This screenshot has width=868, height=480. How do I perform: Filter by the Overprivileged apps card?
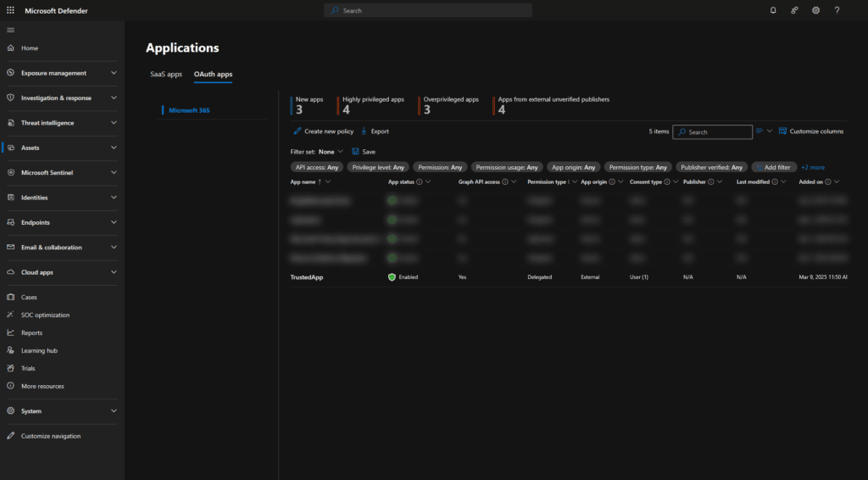tap(450, 106)
